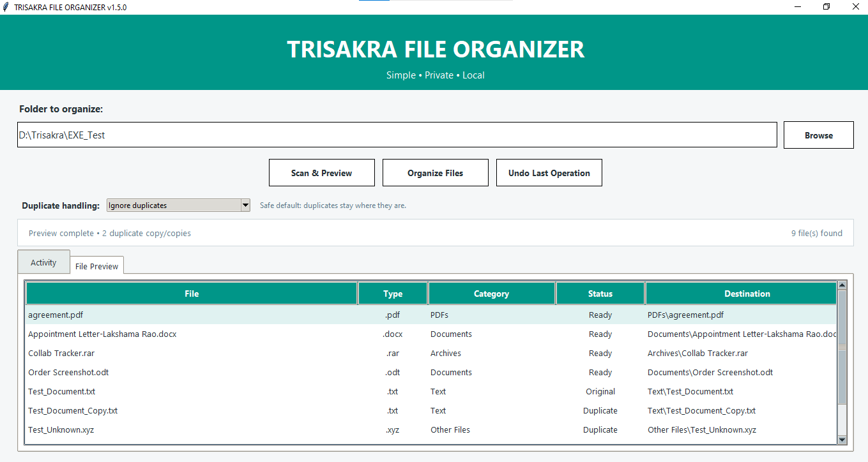Start organizing with Organize Files button
This screenshot has height=462, width=868.
(x=435, y=173)
